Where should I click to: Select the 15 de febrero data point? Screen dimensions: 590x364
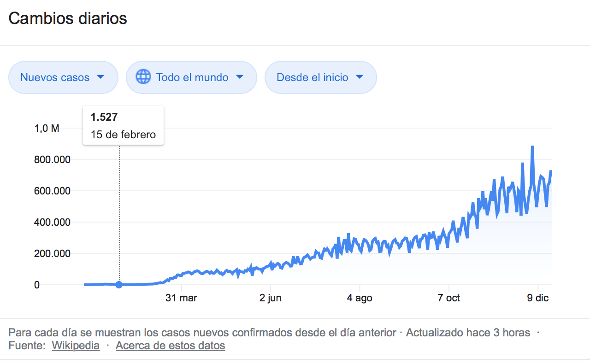[119, 285]
